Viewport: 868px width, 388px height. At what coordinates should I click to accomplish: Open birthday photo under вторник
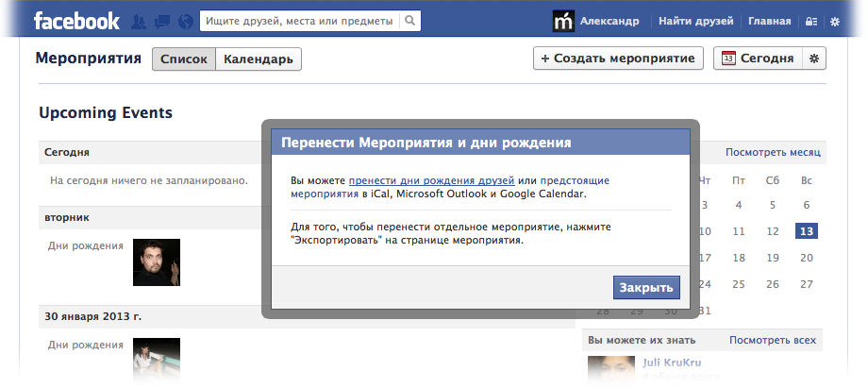click(157, 262)
